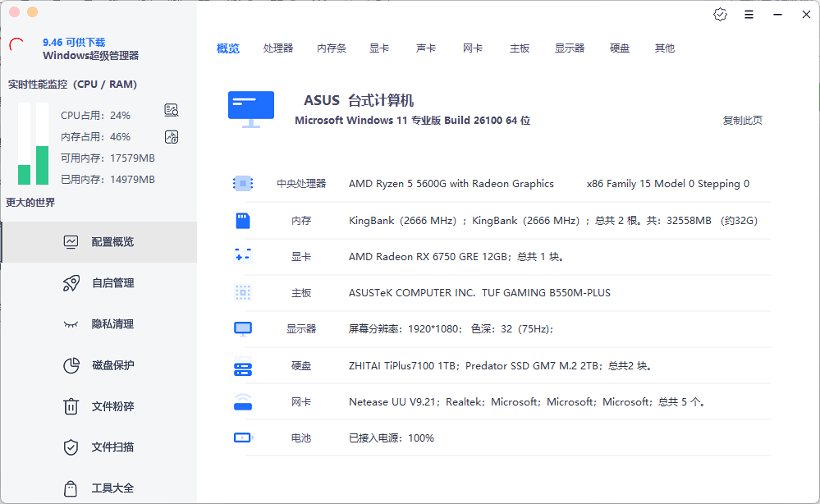Image resolution: width=820 pixels, height=504 pixels.
Task: Click the blue ASUS computer monitor thumbnail
Action: [250, 105]
